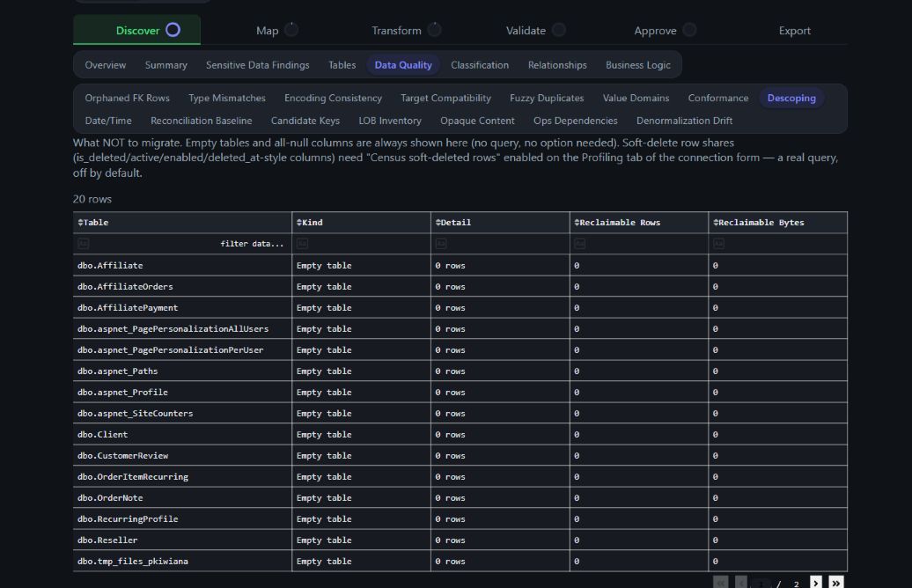Open the LOB Inventory check
The image size is (912, 588).
tap(390, 121)
